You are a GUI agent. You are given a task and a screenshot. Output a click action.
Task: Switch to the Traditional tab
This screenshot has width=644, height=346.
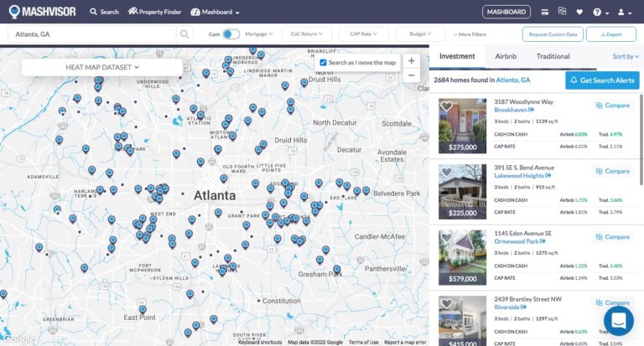[553, 56]
